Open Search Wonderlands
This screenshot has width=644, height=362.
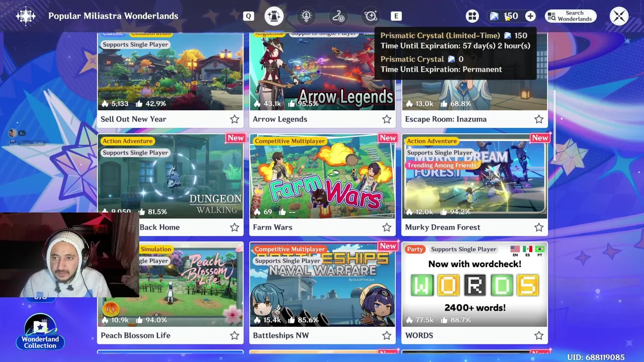point(571,17)
